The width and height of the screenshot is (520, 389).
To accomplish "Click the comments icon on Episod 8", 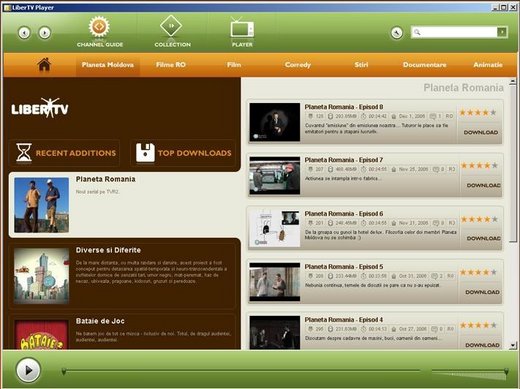I will click(x=433, y=116).
